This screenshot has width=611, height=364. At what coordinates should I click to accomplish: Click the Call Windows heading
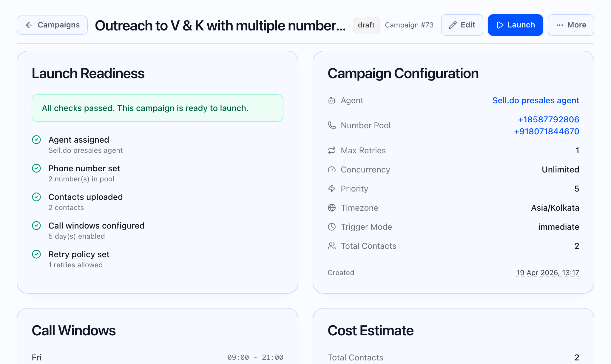(x=74, y=331)
